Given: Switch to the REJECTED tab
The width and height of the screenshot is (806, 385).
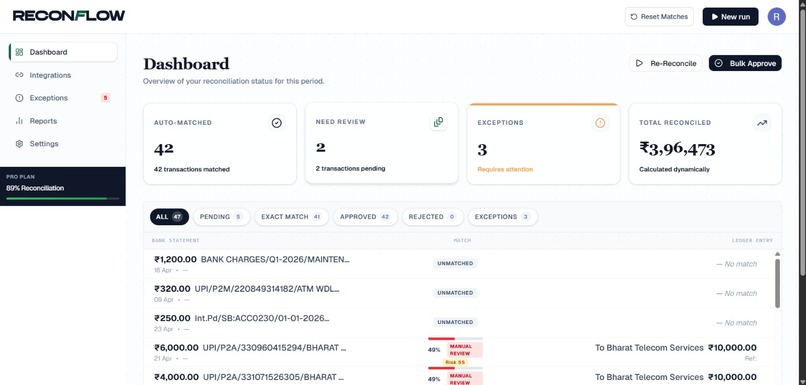Looking at the screenshot, I should click(x=432, y=217).
